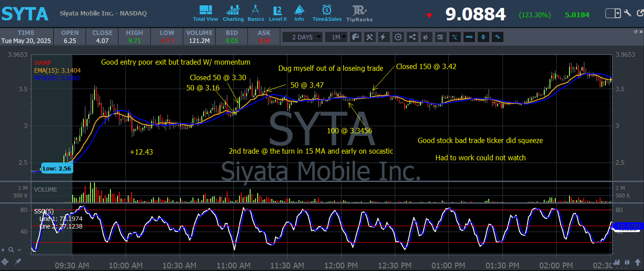Open the color palette settings icon

[355, 37]
